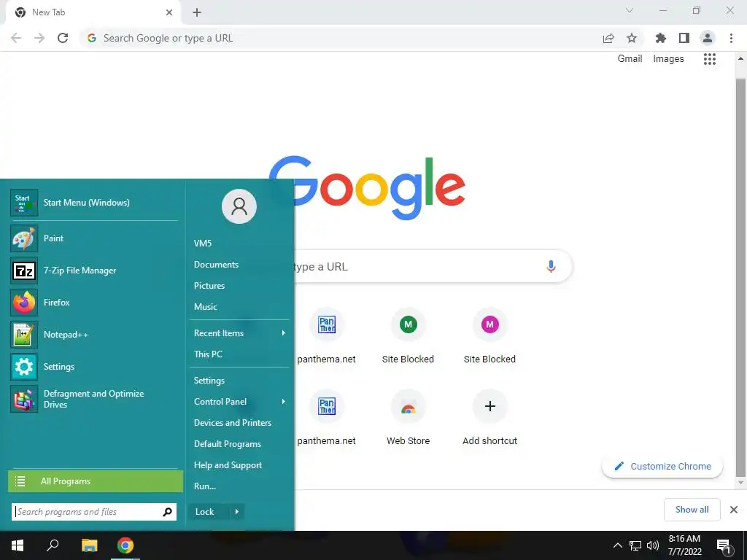Viewport: 747px width, 560px height.
Task: Go forward in Chrome
Action: click(39, 38)
